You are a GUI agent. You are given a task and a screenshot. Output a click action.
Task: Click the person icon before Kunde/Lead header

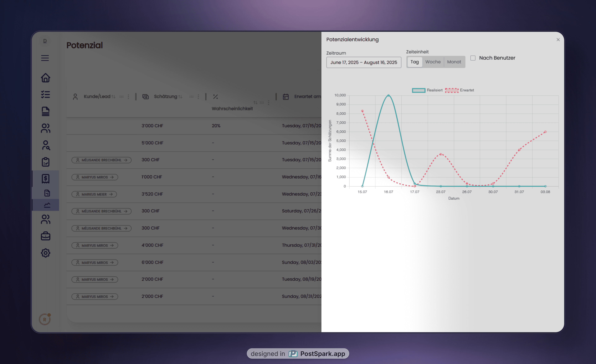[75, 97]
